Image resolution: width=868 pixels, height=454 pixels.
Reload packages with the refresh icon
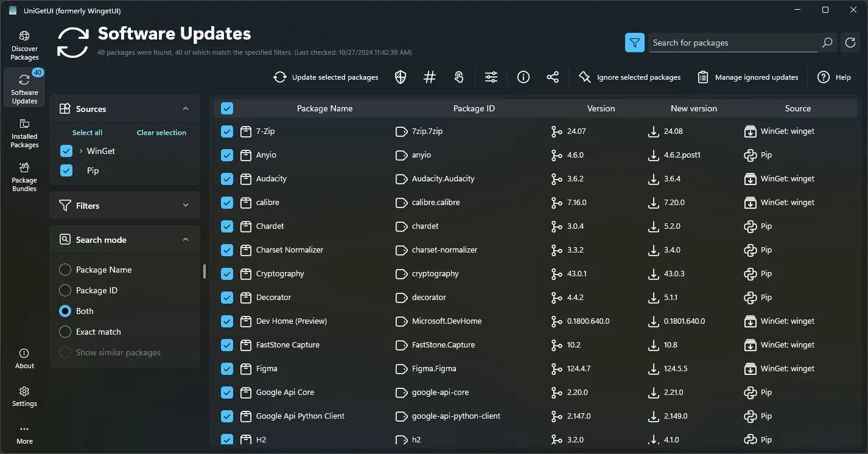click(850, 43)
